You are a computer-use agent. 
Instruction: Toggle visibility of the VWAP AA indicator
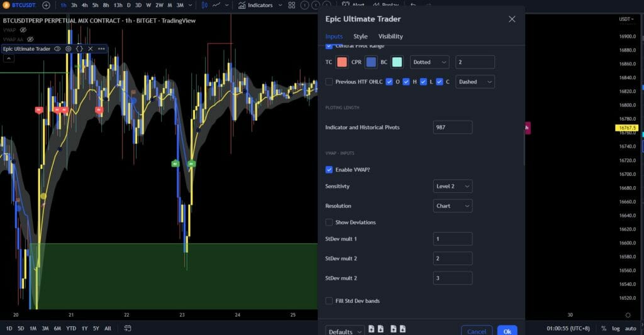[x=30, y=40]
